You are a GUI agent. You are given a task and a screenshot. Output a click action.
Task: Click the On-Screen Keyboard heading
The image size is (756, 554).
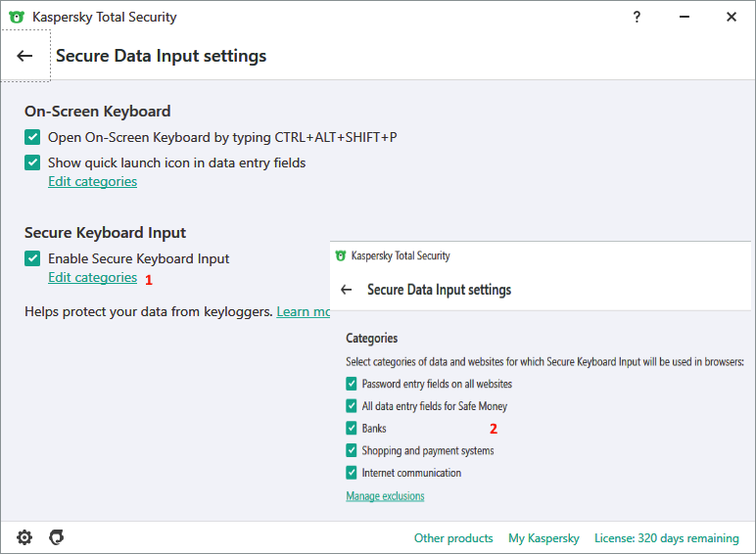[97, 112]
